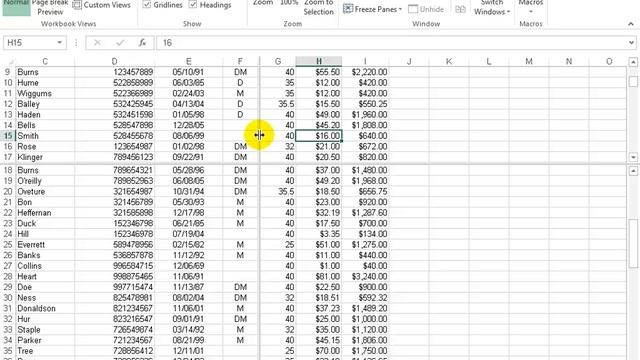The width and height of the screenshot is (640, 360).
Task: Select column J header
Action: [409, 61]
